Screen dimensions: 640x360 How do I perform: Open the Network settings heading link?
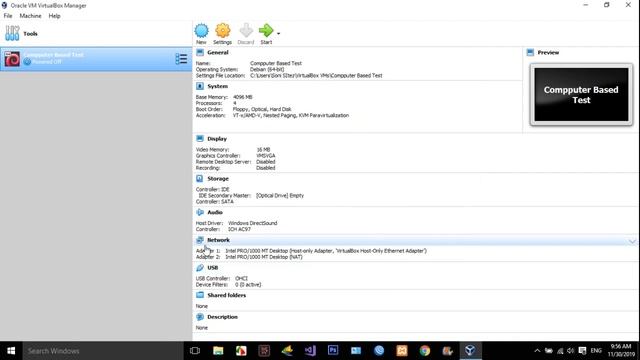tap(218, 240)
